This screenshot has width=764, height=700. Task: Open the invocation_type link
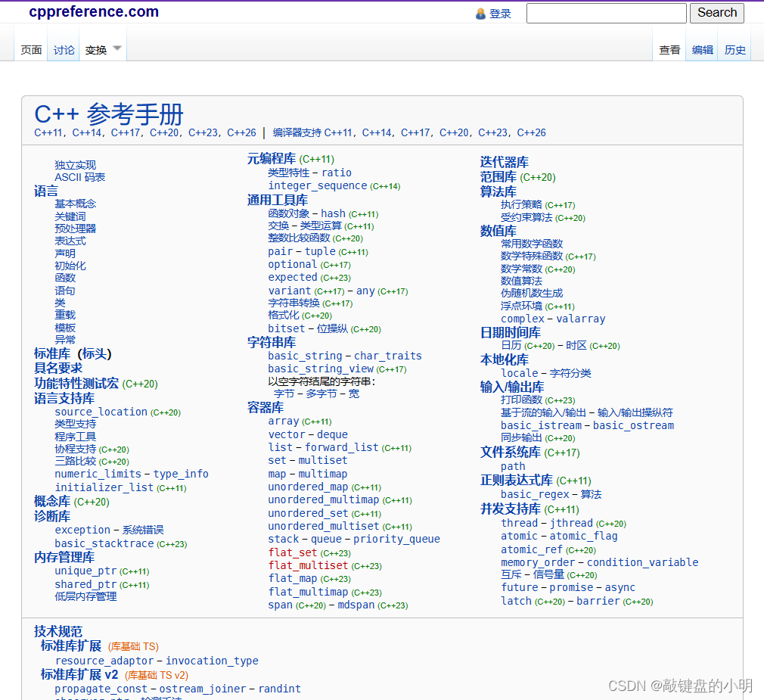click(212, 661)
